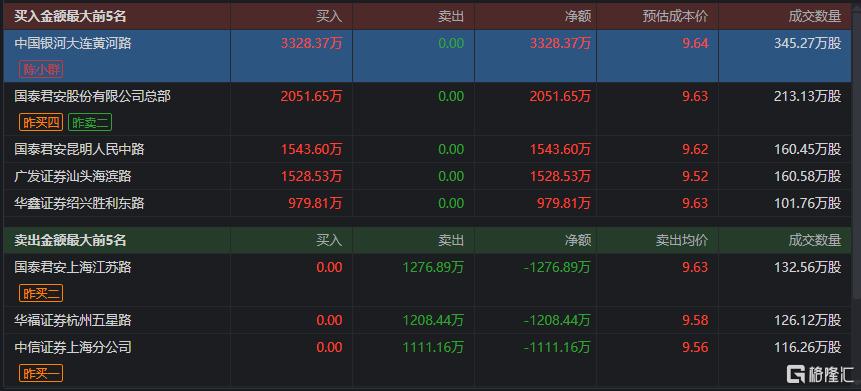Click buy amount 2051.65万 in 买入 column
This screenshot has width=861, height=391.
click(x=311, y=96)
